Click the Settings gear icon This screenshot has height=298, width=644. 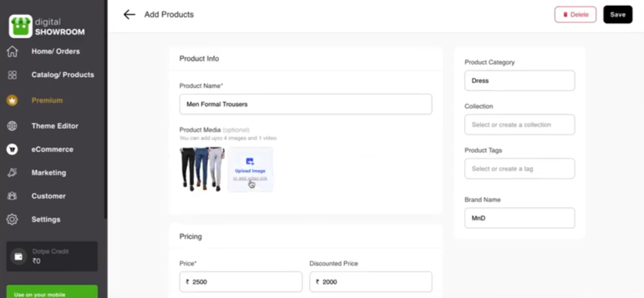(12, 219)
